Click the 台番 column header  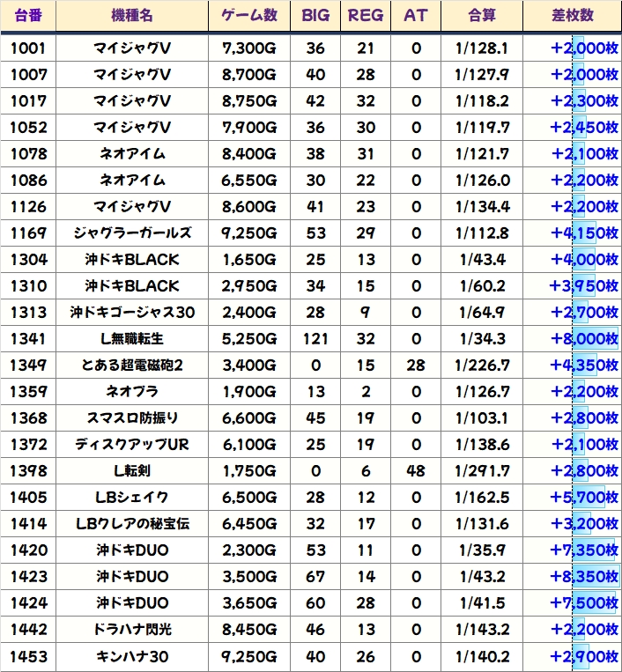[x=28, y=16]
